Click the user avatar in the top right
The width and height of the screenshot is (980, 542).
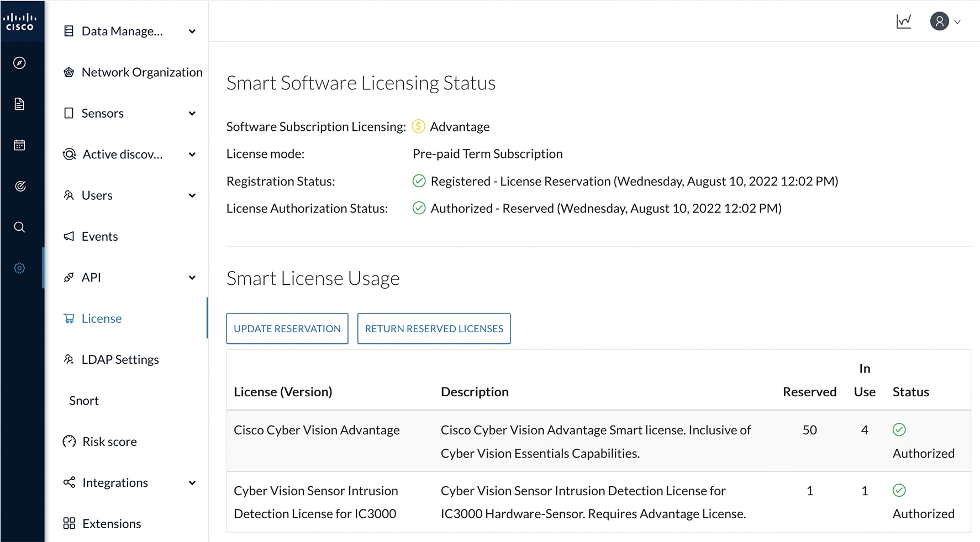(x=939, y=21)
